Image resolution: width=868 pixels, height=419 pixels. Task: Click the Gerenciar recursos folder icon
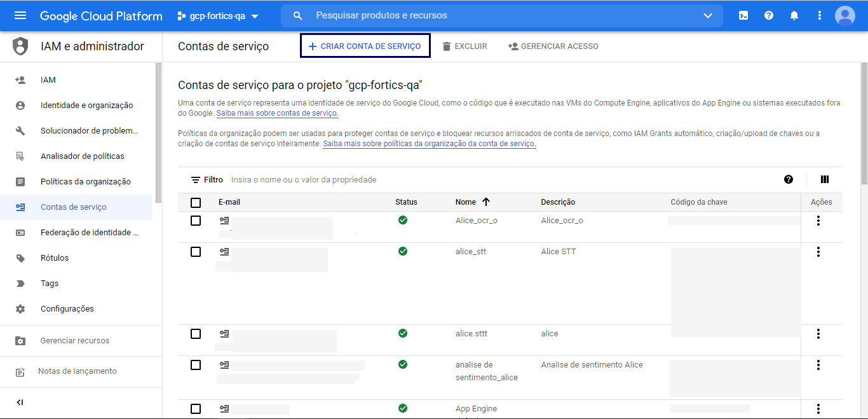tap(20, 341)
